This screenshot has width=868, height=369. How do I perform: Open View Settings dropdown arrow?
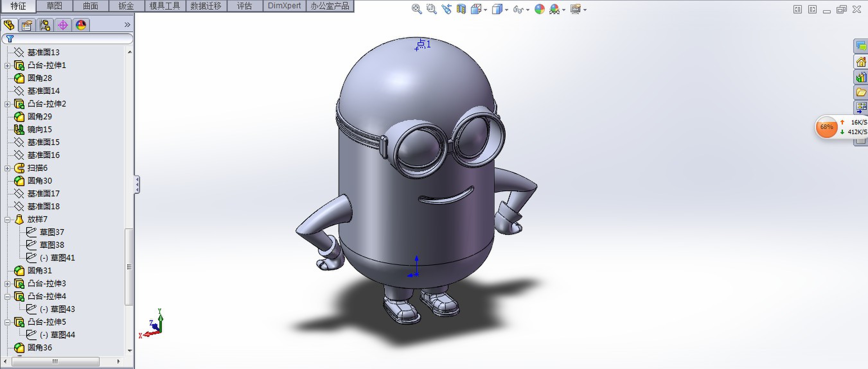pos(585,10)
